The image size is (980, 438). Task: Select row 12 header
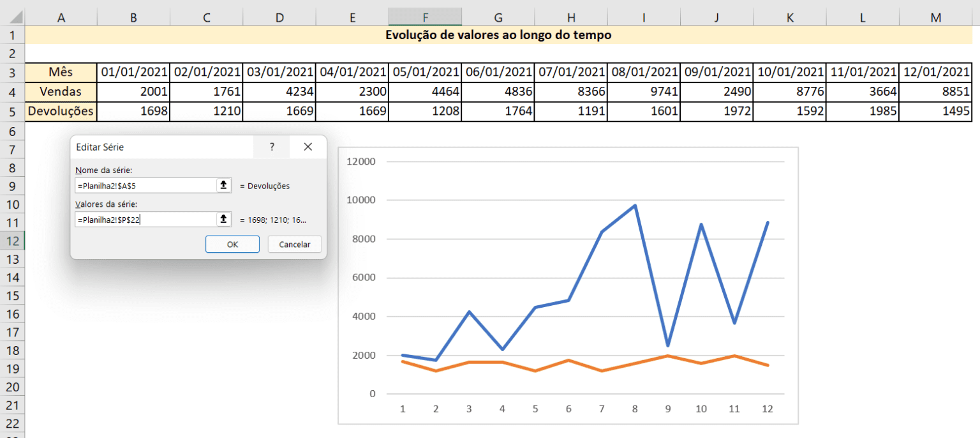13,241
